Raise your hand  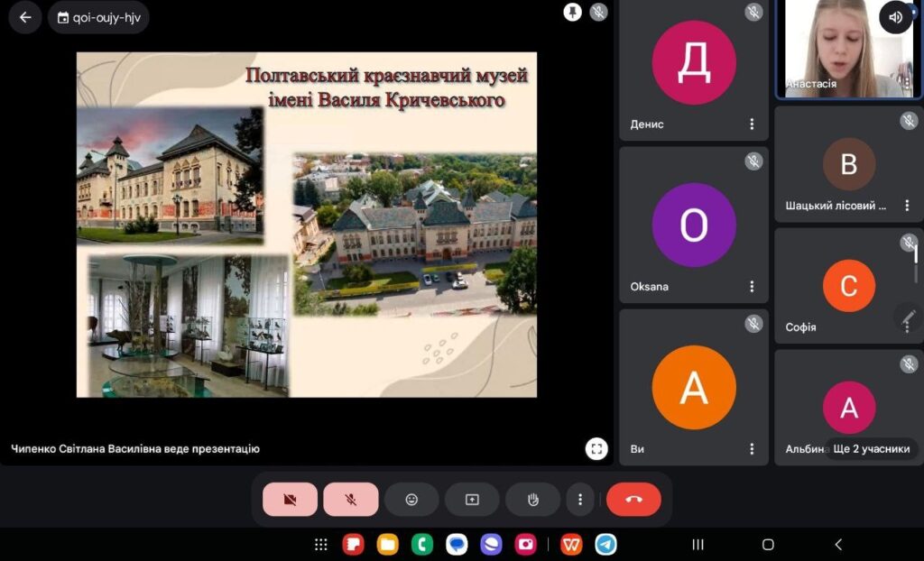point(532,500)
